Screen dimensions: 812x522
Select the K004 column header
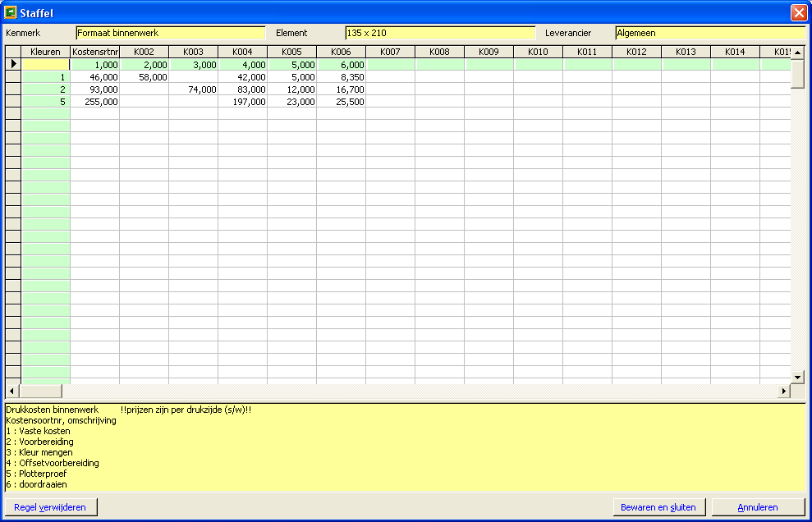click(242, 52)
